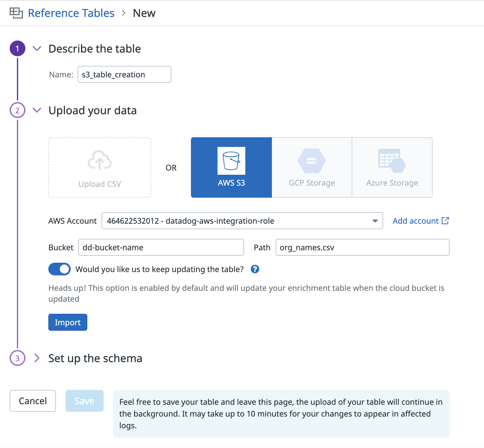Focus the Bucket input field

[x=161, y=247]
